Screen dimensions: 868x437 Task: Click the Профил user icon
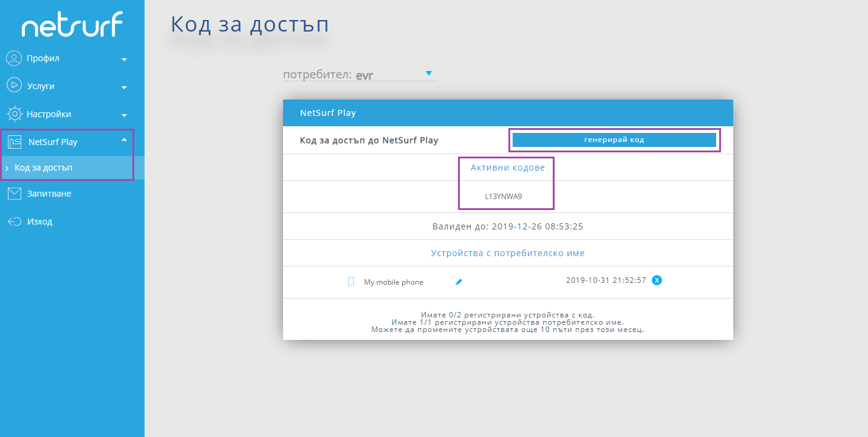[13, 58]
